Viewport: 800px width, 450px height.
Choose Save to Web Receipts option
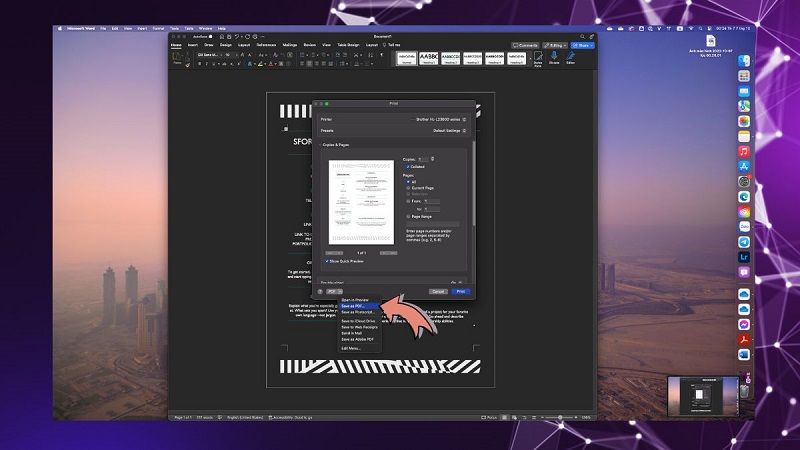tap(359, 327)
